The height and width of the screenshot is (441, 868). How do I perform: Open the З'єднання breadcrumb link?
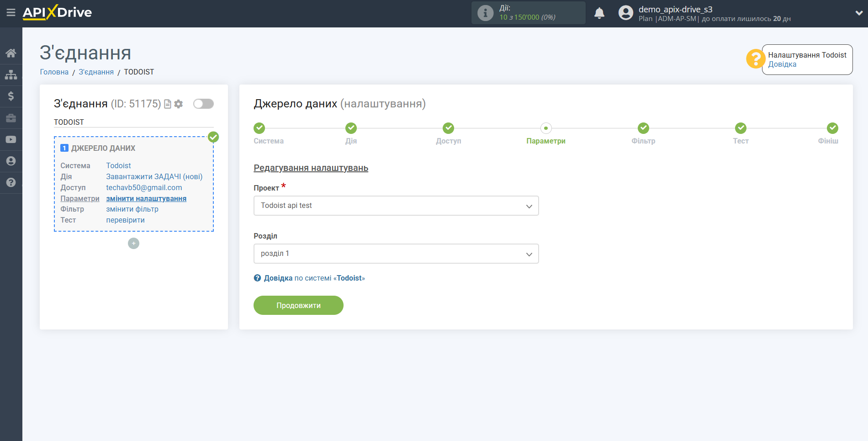pos(96,72)
